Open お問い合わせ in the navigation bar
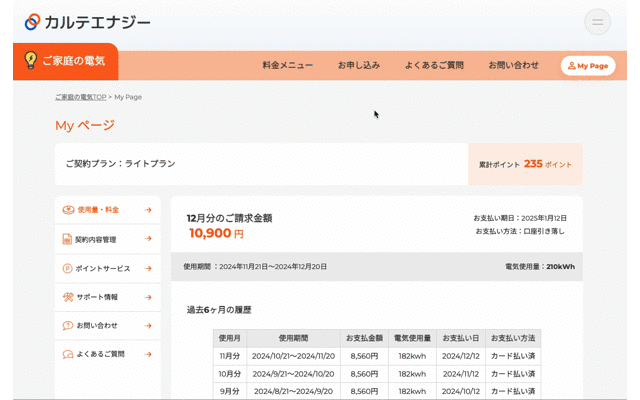The height and width of the screenshot is (400, 640). 513,65
